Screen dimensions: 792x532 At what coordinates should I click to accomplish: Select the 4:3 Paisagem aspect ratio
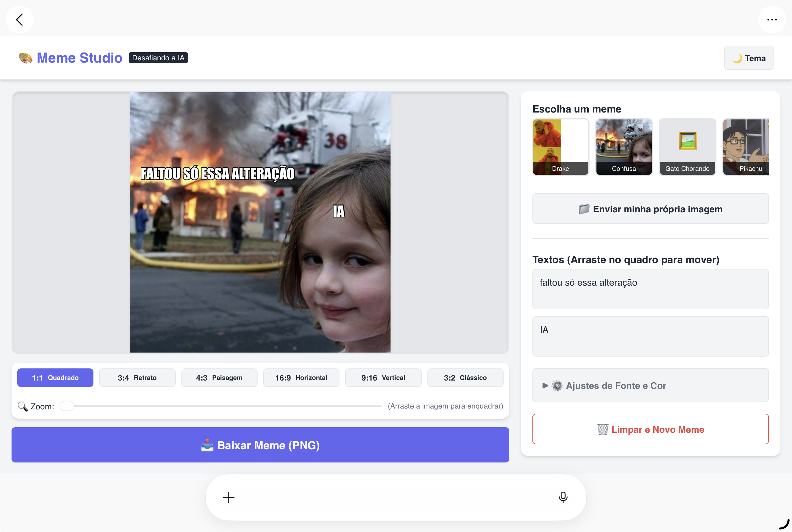219,378
